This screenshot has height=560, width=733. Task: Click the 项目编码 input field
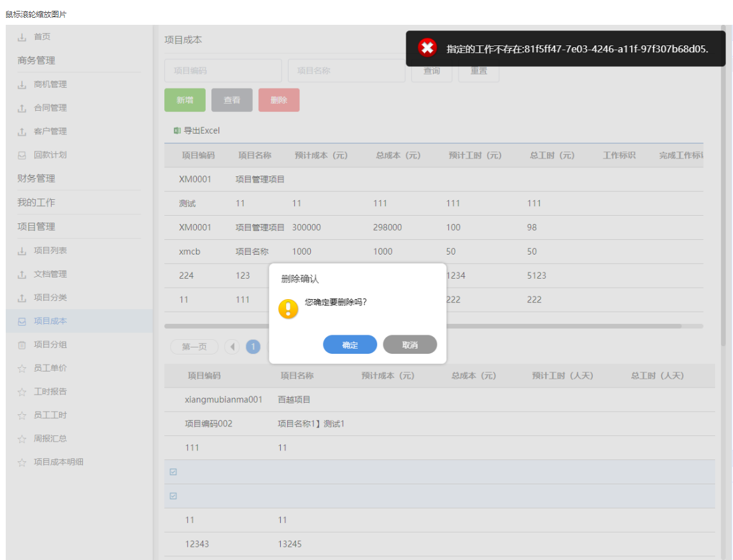coord(223,71)
